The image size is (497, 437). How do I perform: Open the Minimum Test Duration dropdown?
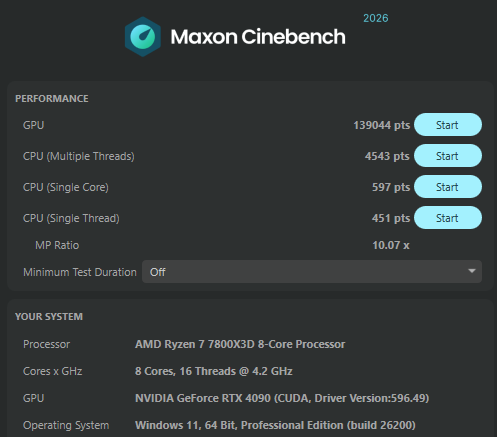[312, 272]
